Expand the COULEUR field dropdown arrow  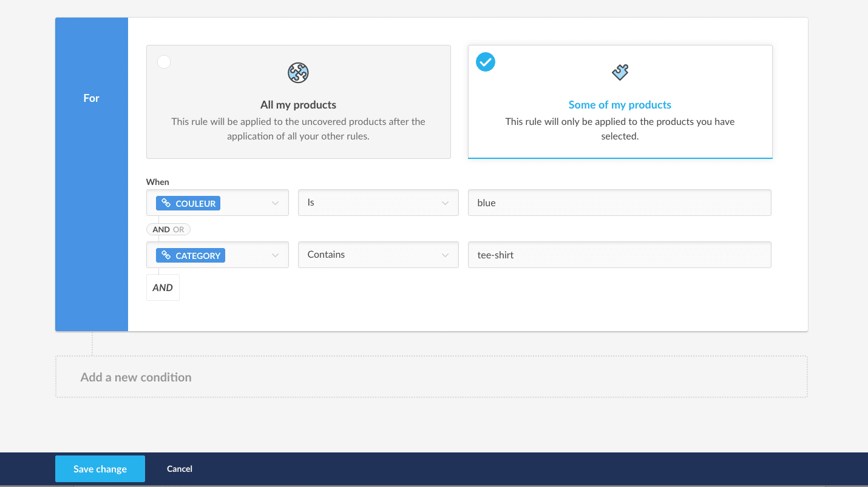pos(275,203)
